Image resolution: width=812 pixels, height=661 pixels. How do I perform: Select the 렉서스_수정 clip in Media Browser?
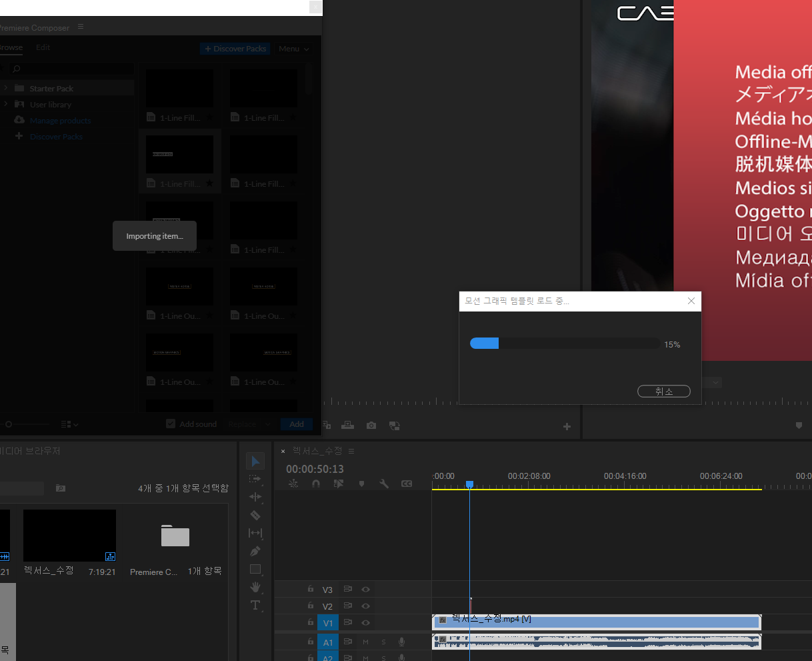coord(69,535)
